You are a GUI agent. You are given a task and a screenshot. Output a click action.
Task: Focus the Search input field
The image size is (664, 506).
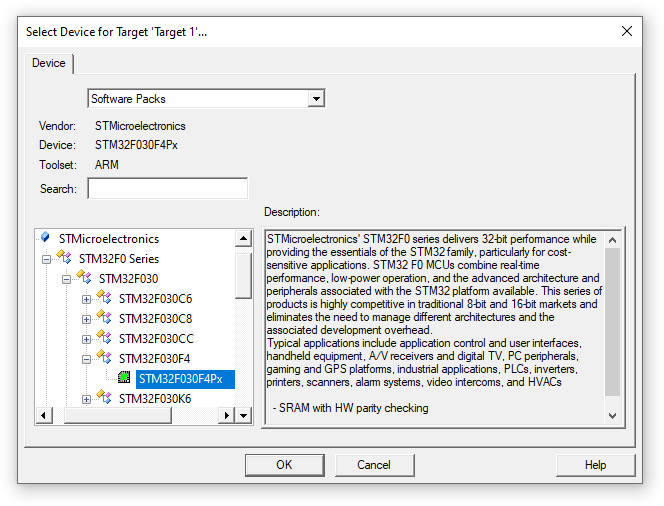(x=168, y=188)
